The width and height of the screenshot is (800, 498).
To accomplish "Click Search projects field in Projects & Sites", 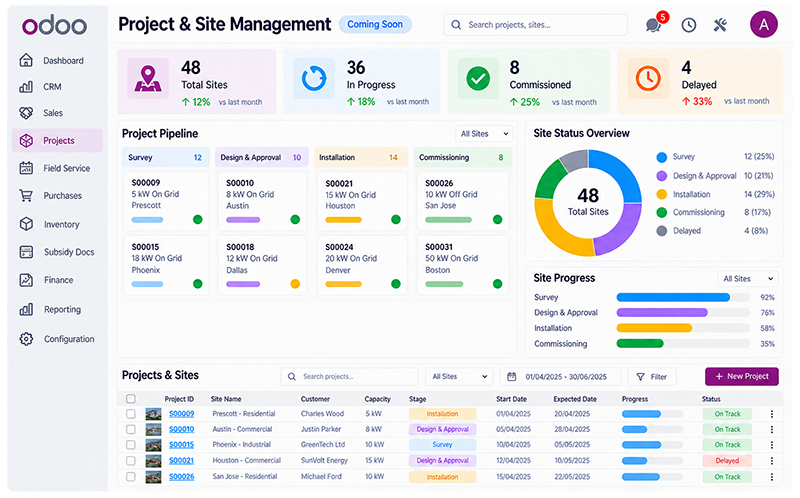I will pyautogui.click(x=349, y=377).
